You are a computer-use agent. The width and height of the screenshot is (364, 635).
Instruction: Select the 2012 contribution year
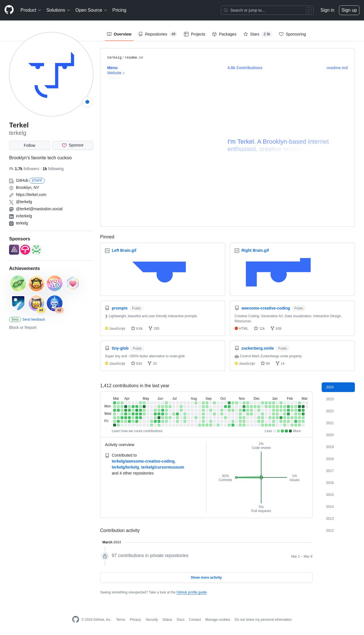338,531
